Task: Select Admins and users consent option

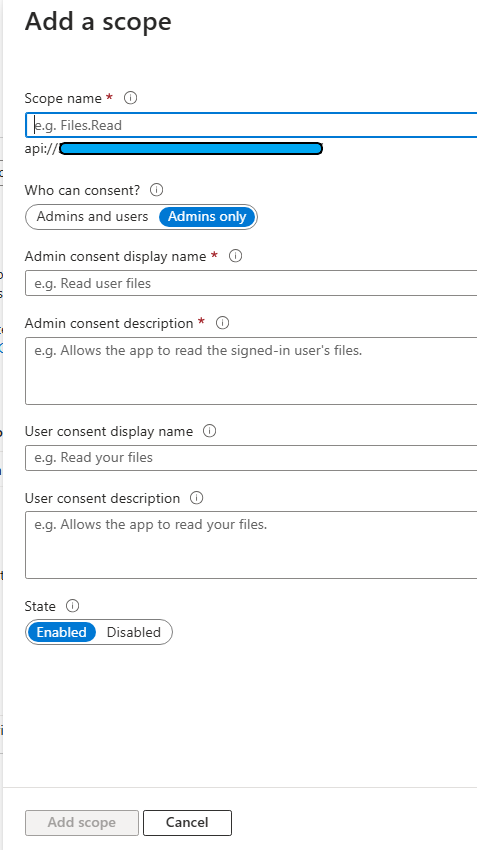Action: pyautogui.click(x=92, y=217)
